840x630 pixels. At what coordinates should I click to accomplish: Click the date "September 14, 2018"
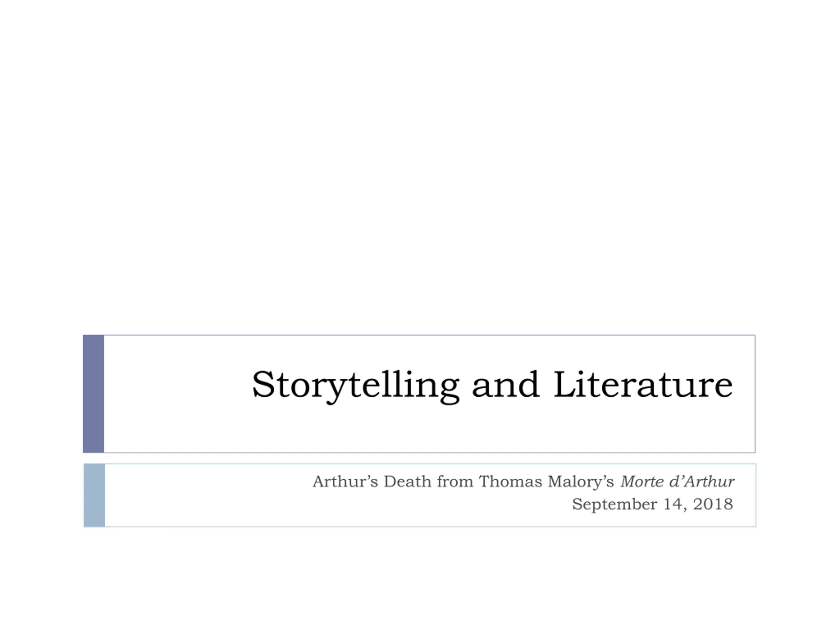click(652, 504)
